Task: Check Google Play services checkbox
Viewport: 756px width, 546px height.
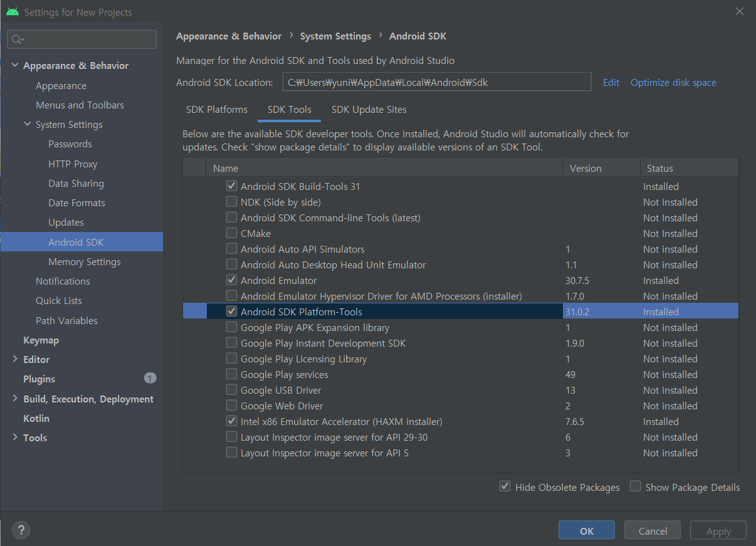Action: click(231, 374)
